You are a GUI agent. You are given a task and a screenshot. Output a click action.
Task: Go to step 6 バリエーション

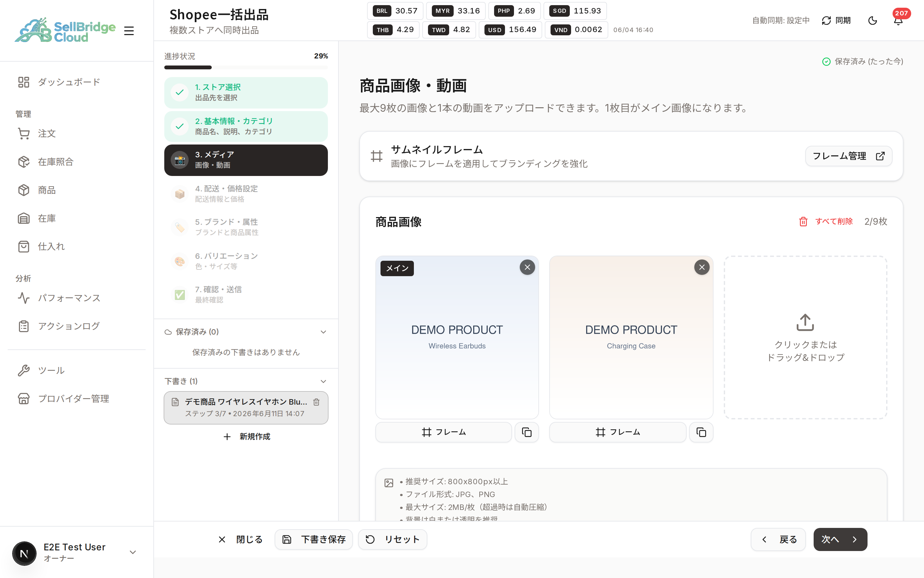point(246,261)
